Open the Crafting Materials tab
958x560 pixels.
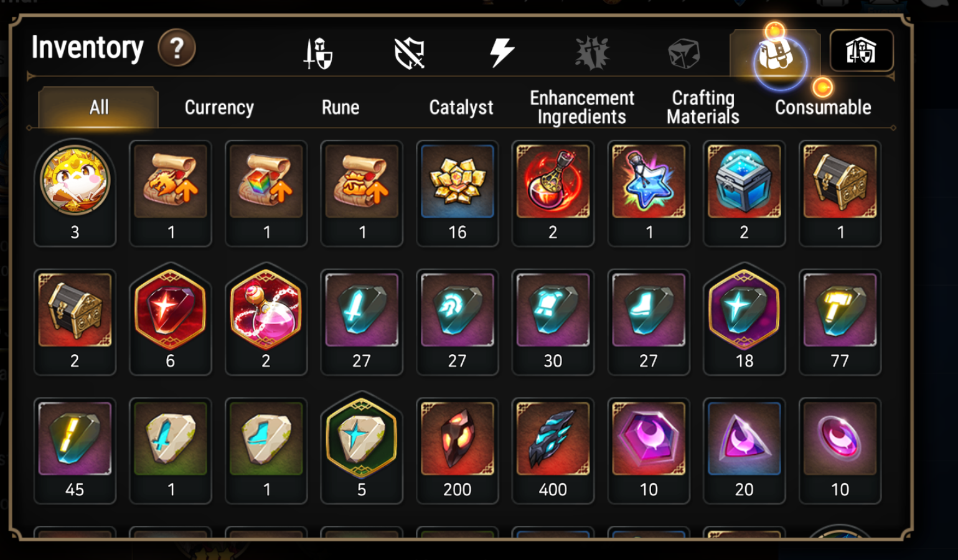click(x=703, y=108)
